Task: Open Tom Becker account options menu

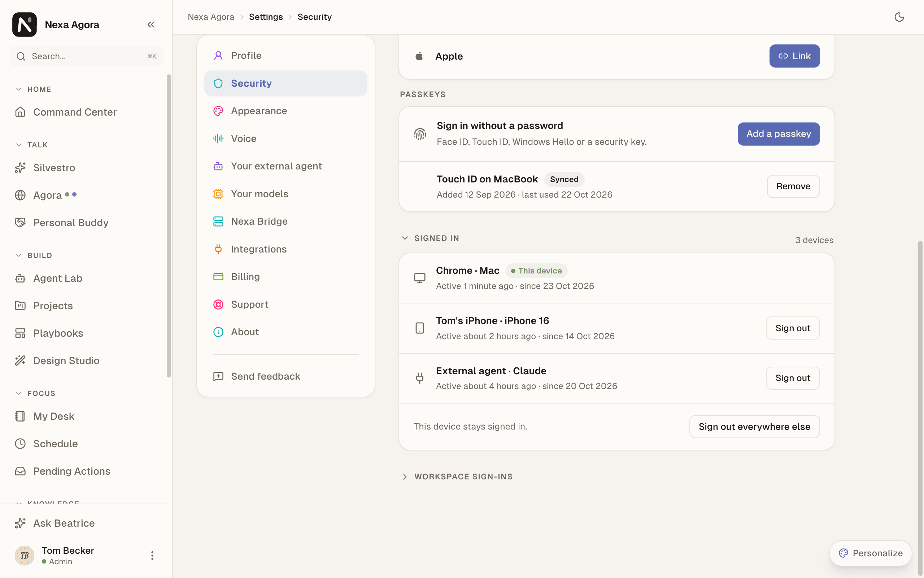Action: (152, 556)
